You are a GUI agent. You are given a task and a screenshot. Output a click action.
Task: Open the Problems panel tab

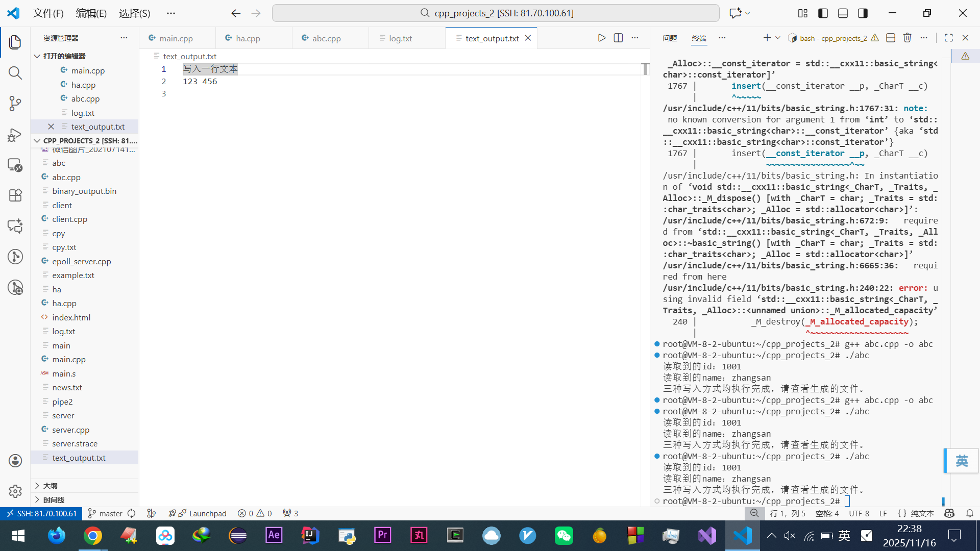point(670,38)
